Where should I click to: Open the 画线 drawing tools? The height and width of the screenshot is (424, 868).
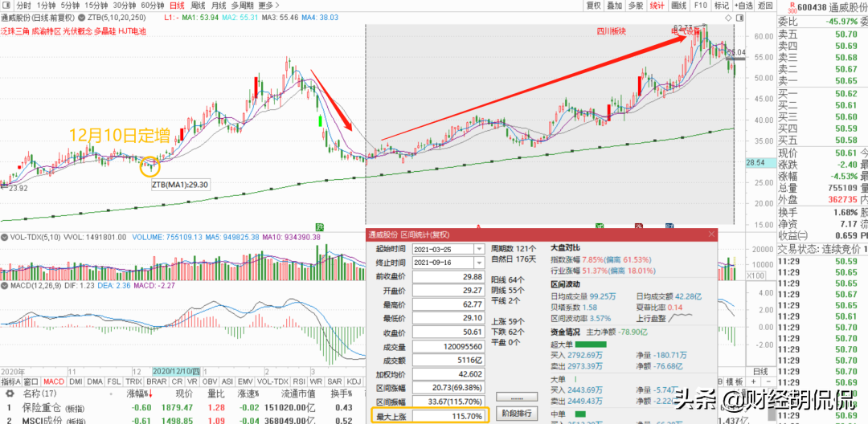coord(678,6)
